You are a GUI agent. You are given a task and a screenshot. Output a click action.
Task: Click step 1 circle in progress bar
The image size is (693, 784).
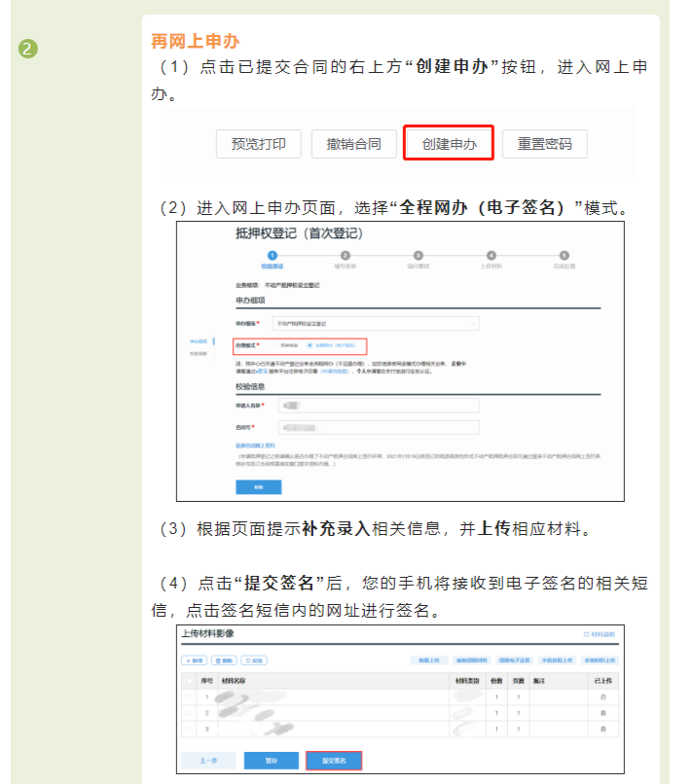(x=273, y=255)
